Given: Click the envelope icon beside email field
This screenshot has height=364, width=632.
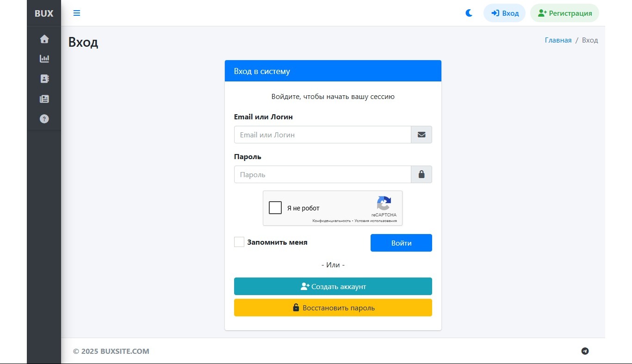Looking at the screenshot, I should [421, 135].
